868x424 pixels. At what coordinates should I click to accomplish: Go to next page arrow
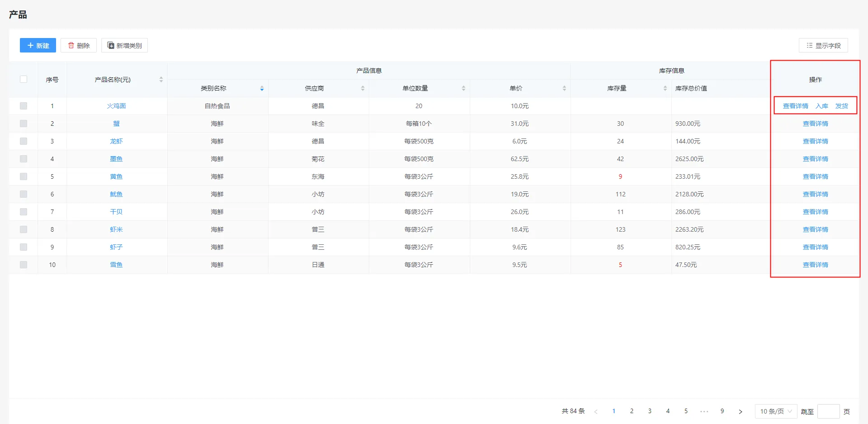[740, 411]
